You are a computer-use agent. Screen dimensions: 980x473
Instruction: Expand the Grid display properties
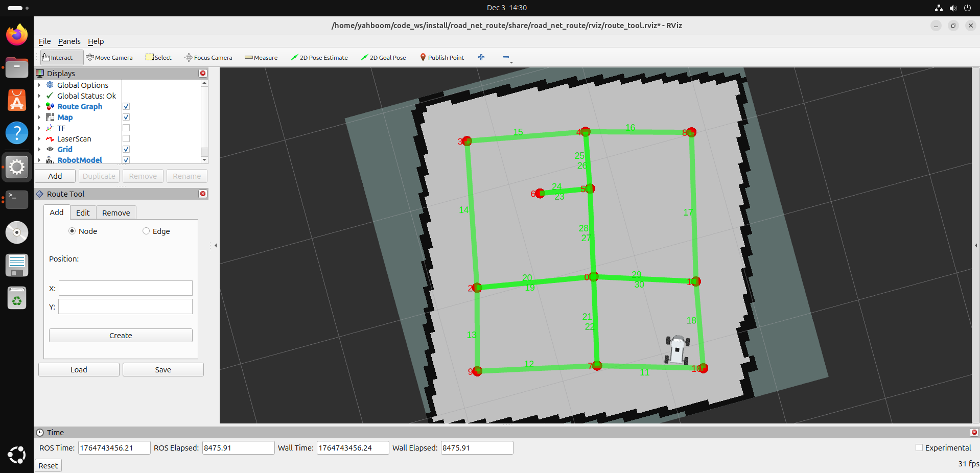point(39,150)
